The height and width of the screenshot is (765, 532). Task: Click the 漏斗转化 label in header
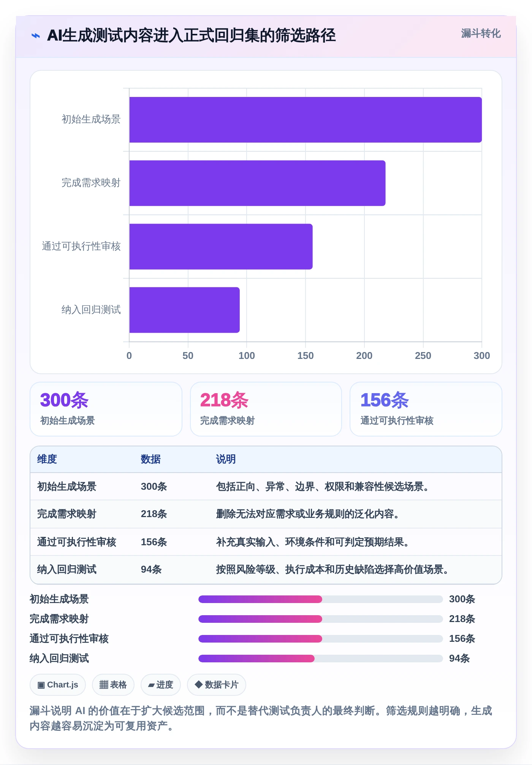point(481,33)
